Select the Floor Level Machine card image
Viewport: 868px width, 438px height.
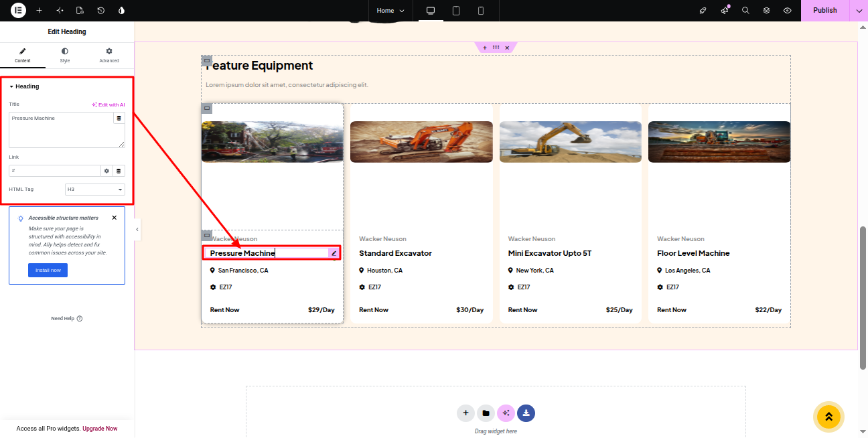click(719, 141)
